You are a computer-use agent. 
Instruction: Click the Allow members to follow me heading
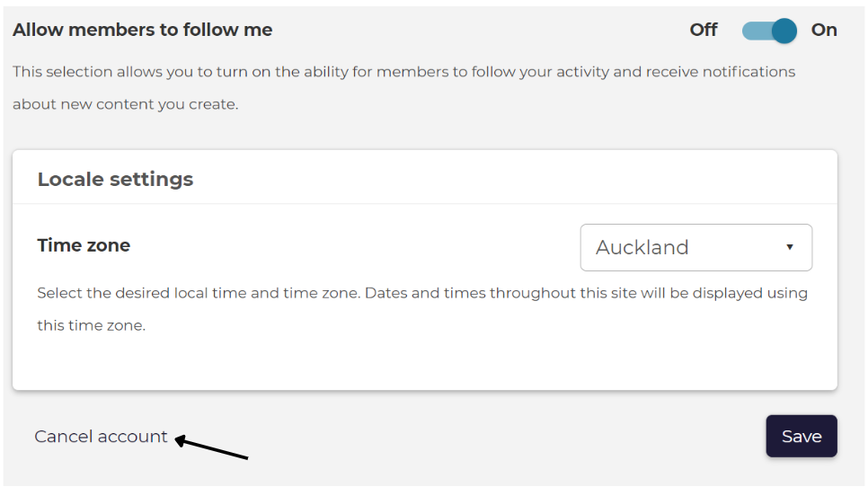click(x=142, y=30)
